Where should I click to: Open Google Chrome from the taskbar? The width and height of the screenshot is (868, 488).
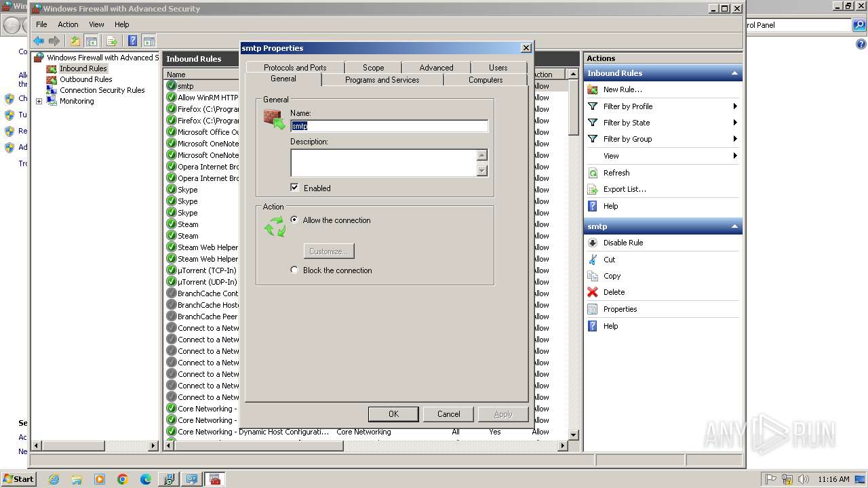[x=123, y=479]
